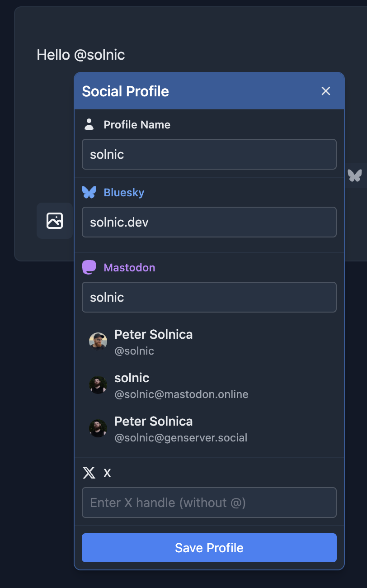Screen dimensions: 367x588
Task: Click the Enter X handle field
Action: (209, 503)
